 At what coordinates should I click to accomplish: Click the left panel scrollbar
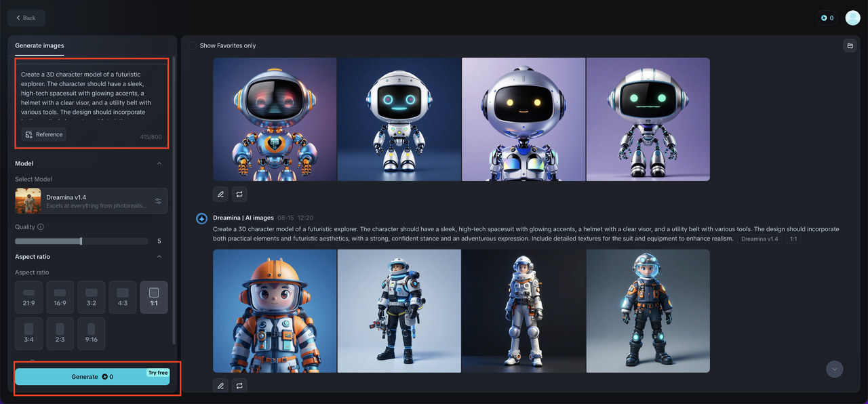(x=174, y=200)
